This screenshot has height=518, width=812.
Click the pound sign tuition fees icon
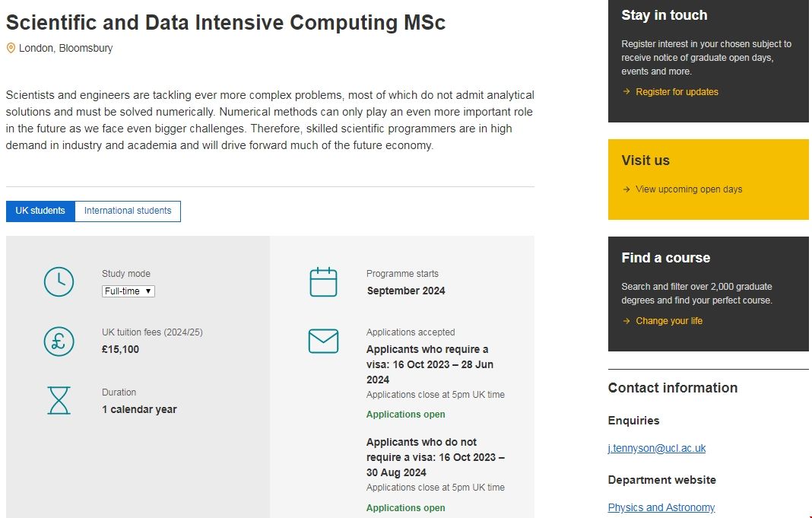tap(59, 341)
